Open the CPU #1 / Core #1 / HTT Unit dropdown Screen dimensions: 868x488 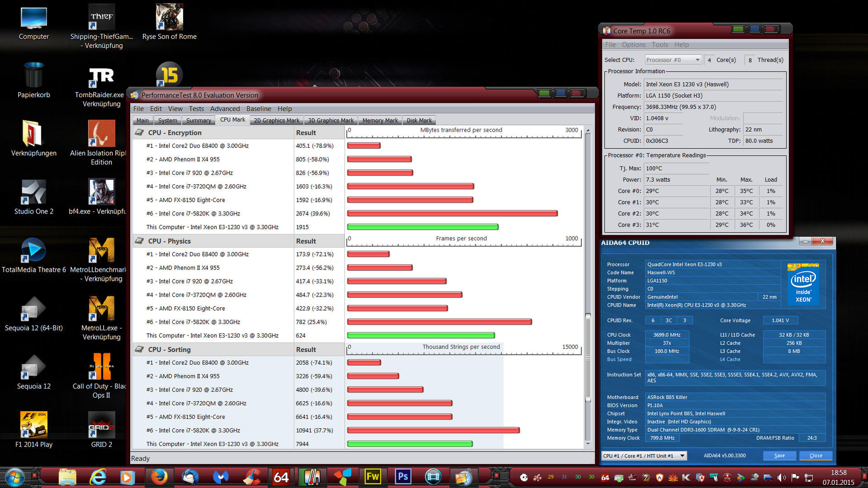tap(644, 455)
